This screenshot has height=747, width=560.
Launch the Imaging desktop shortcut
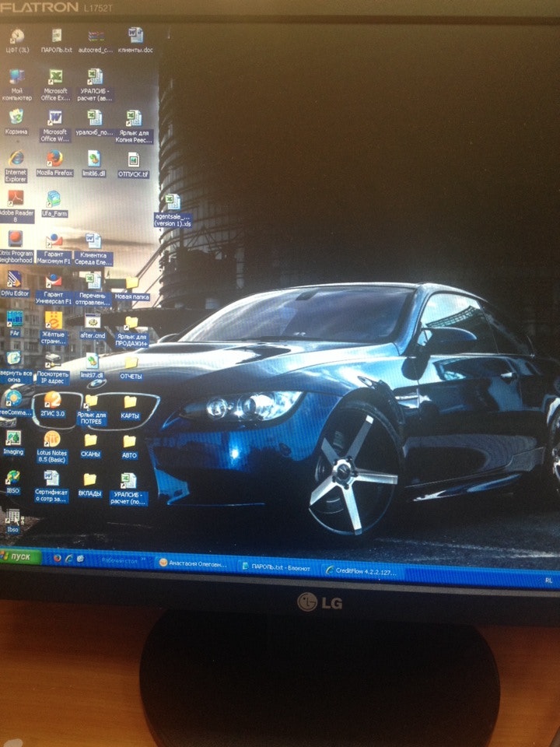[13, 443]
